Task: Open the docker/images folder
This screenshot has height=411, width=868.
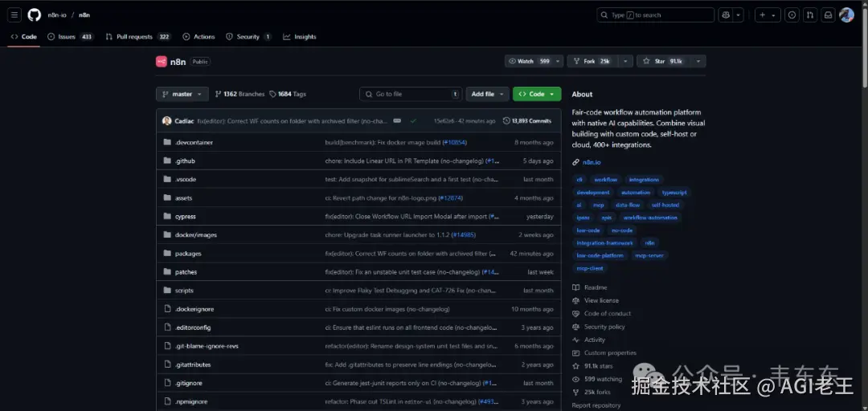Action: point(196,235)
